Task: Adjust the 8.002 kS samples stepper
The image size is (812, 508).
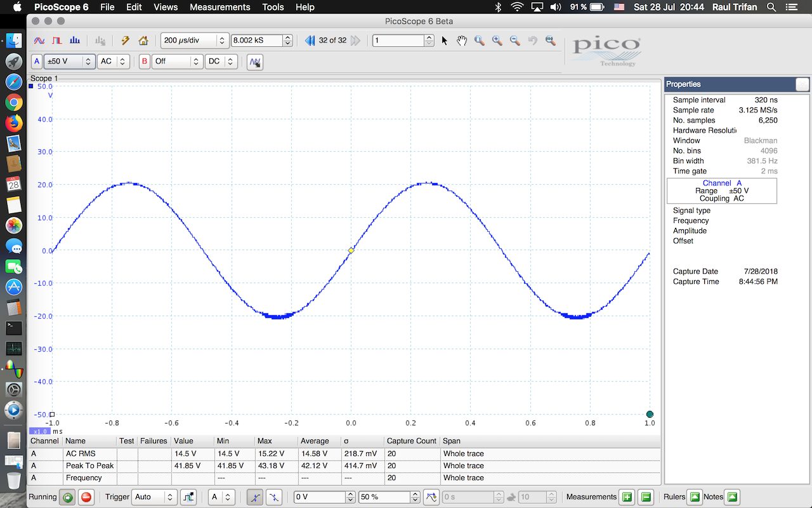Action: (x=288, y=41)
